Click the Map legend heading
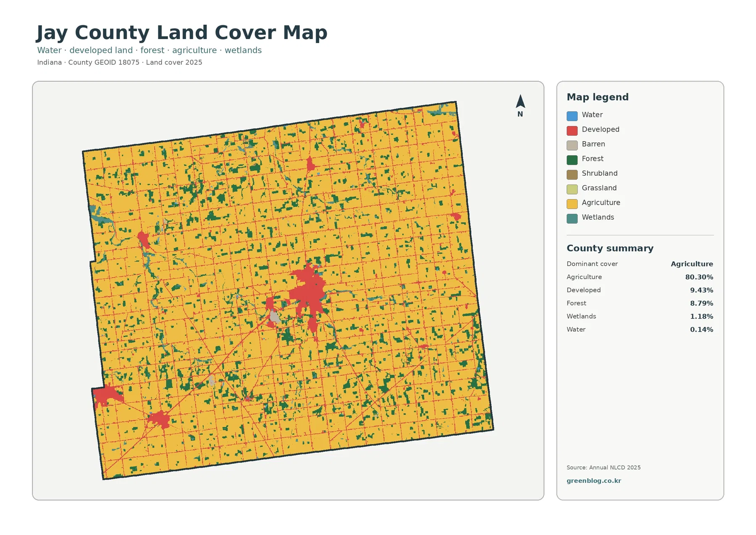This screenshot has width=756, height=535. click(598, 97)
